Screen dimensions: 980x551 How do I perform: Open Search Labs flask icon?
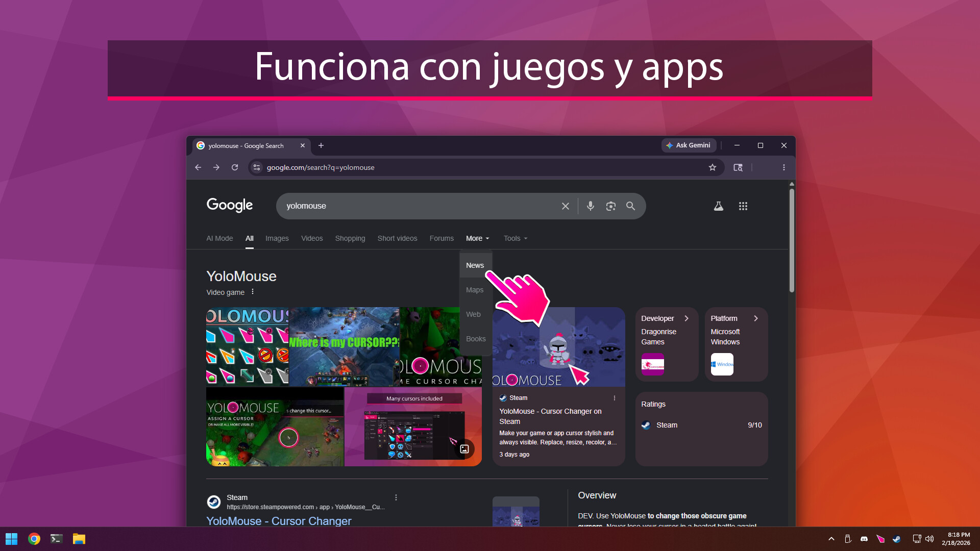click(x=718, y=206)
